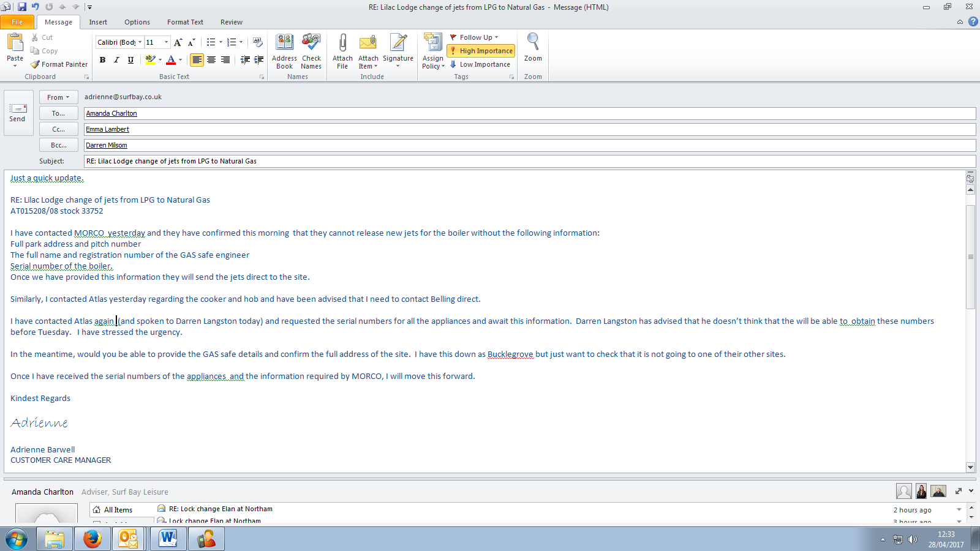Click the Zoom magnifier icon

pos(533,43)
